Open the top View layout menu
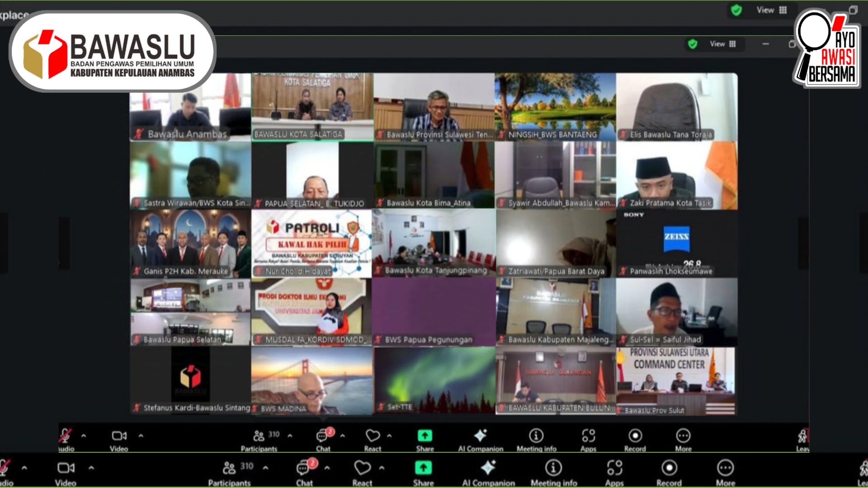This screenshot has width=868, height=488. (x=772, y=10)
